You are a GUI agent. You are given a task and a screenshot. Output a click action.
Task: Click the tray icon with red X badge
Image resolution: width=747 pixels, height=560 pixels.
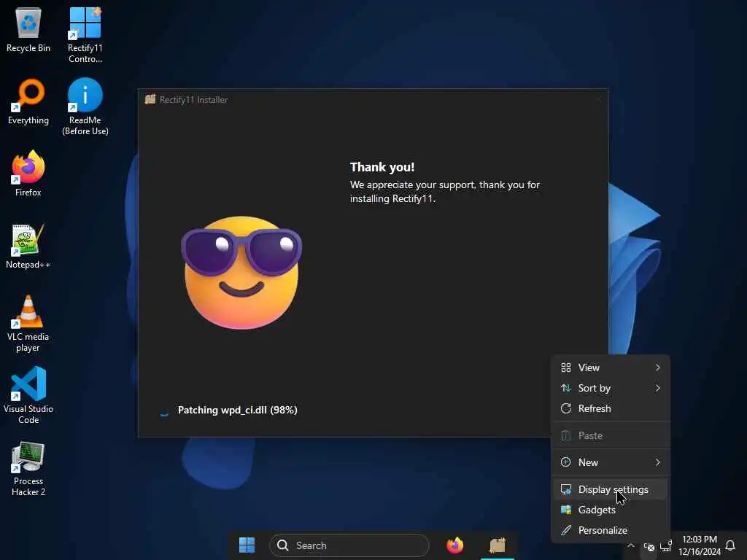coord(649,547)
